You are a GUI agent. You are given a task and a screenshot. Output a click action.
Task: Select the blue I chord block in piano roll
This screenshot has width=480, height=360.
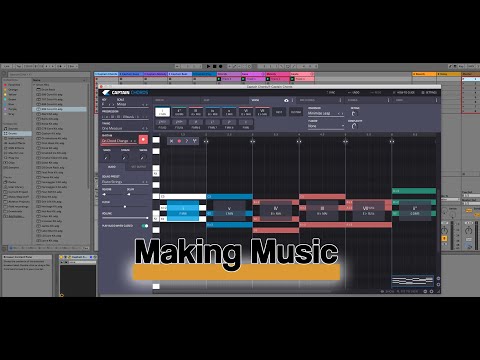(x=183, y=211)
